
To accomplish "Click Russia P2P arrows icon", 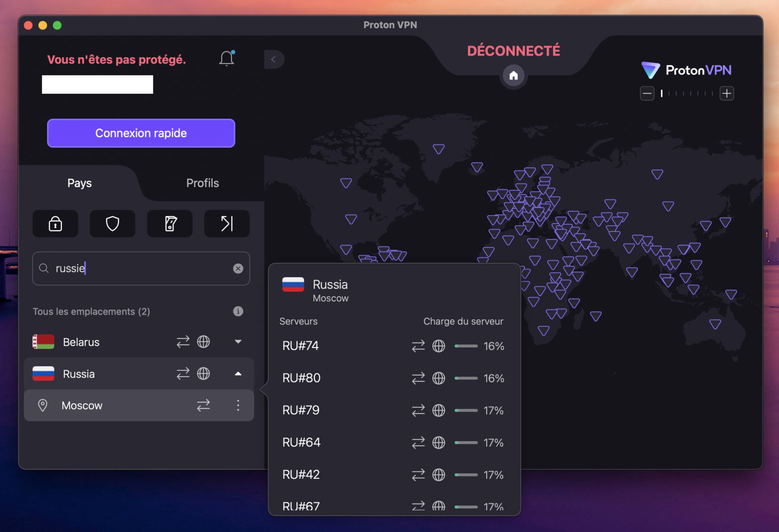I will pyautogui.click(x=183, y=373).
